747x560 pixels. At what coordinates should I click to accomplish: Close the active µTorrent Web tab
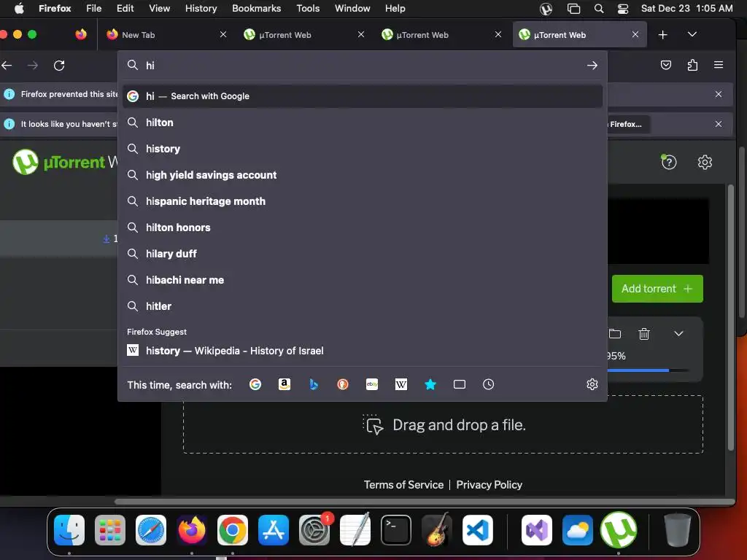(635, 35)
